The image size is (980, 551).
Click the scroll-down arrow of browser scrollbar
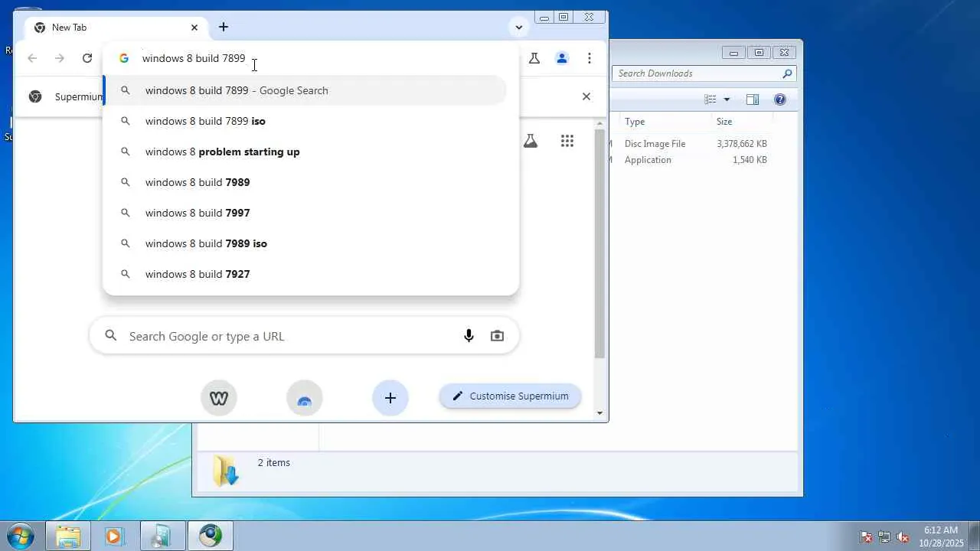pyautogui.click(x=600, y=413)
